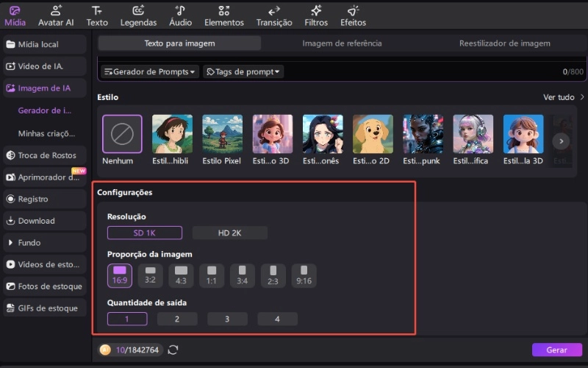
Task: Select the 2:3 aspect ratio
Action: [x=273, y=275]
